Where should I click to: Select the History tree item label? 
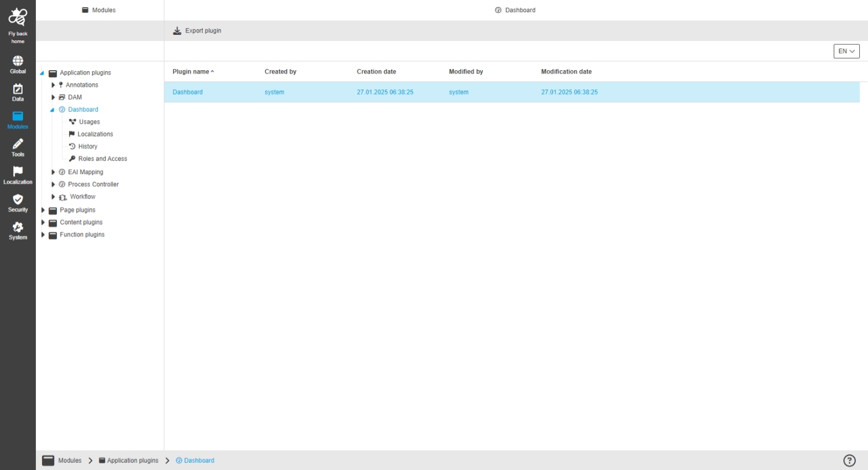click(x=88, y=146)
